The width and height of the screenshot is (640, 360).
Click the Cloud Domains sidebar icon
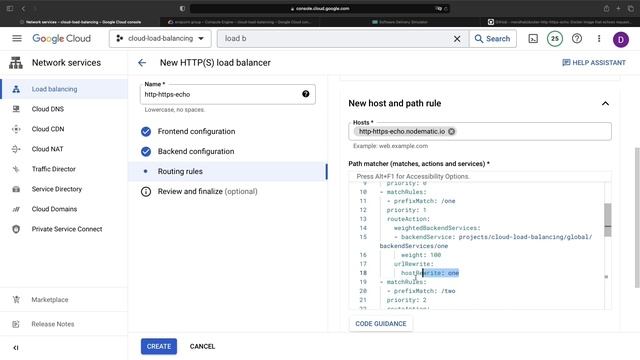point(16,209)
